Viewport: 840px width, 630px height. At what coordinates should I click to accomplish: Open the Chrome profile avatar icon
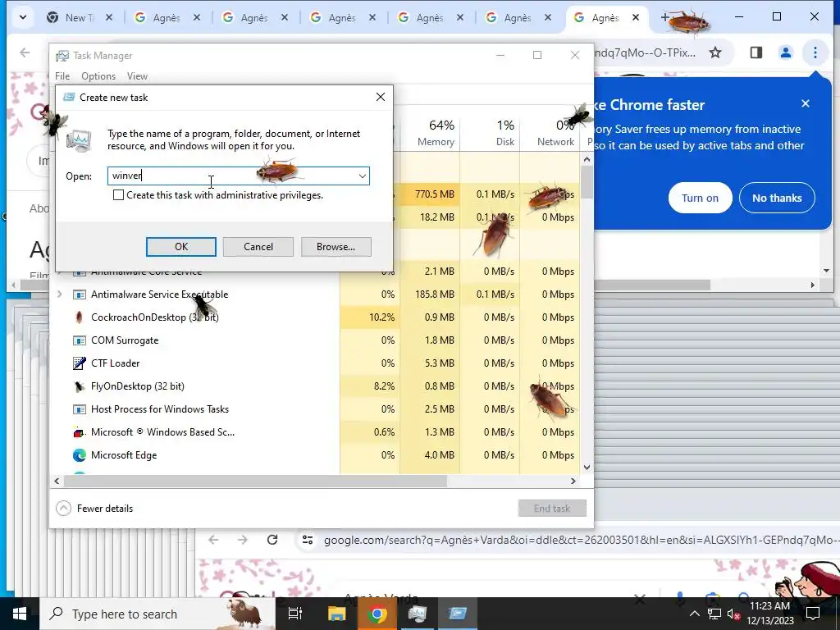coord(785,52)
